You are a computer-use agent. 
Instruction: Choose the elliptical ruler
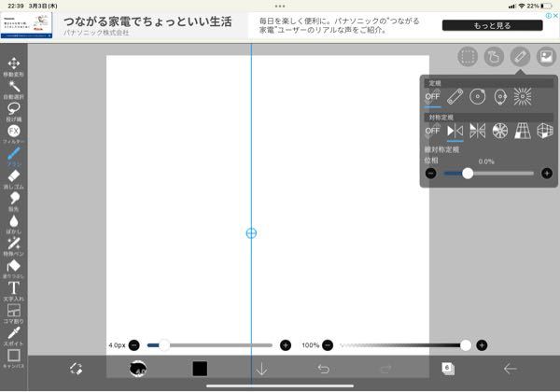pos(500,97)
